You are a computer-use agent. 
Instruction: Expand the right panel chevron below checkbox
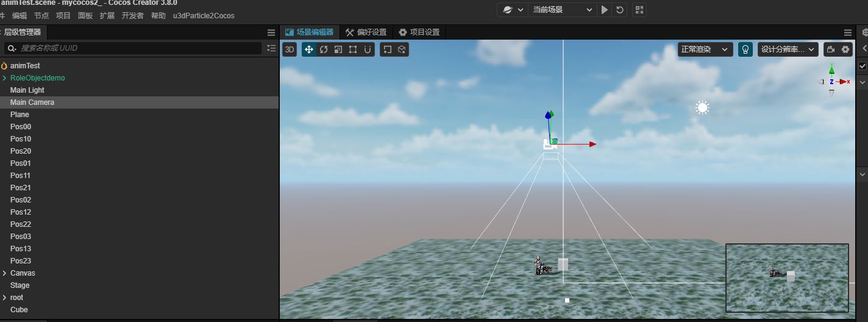coord(863,81)
